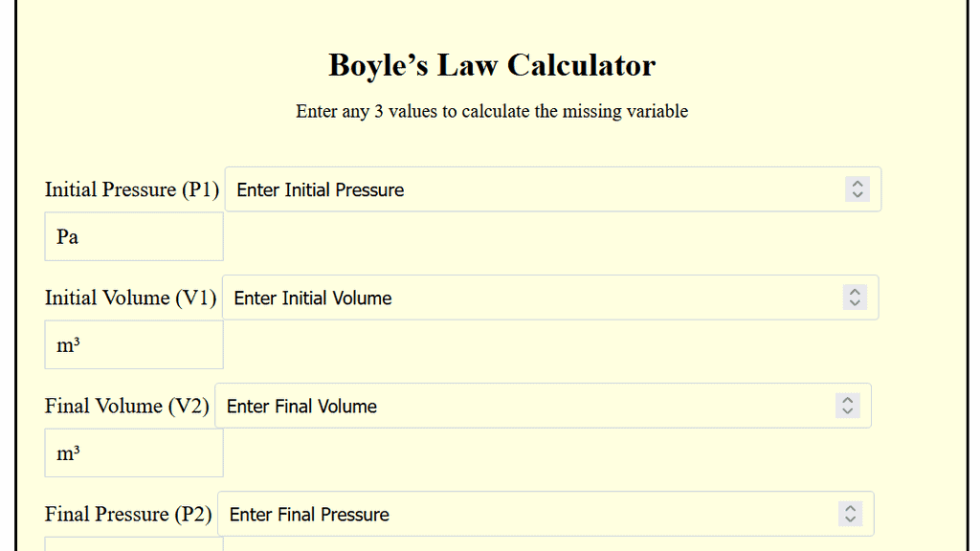Decrement Final Volume with the spinner down arrow
This screenshot has height=551, width=980.
click(x=848, y=410)
